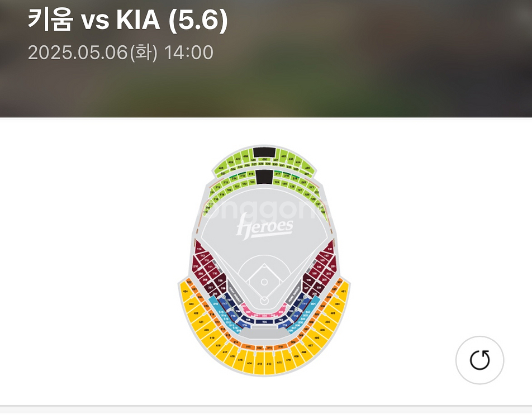
Task: Select maroon section 101 on the right side
Action: (x=330, y=249)
